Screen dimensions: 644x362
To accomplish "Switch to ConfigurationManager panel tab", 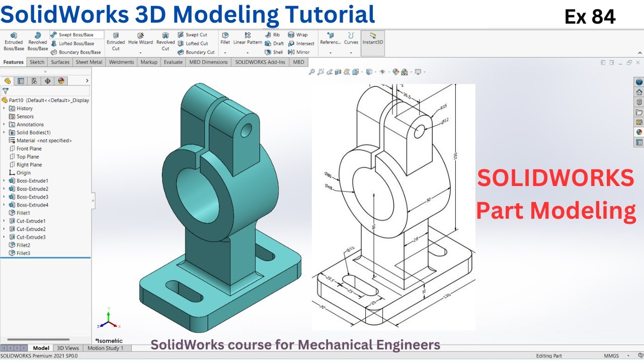I will click(x=34, y=80).
